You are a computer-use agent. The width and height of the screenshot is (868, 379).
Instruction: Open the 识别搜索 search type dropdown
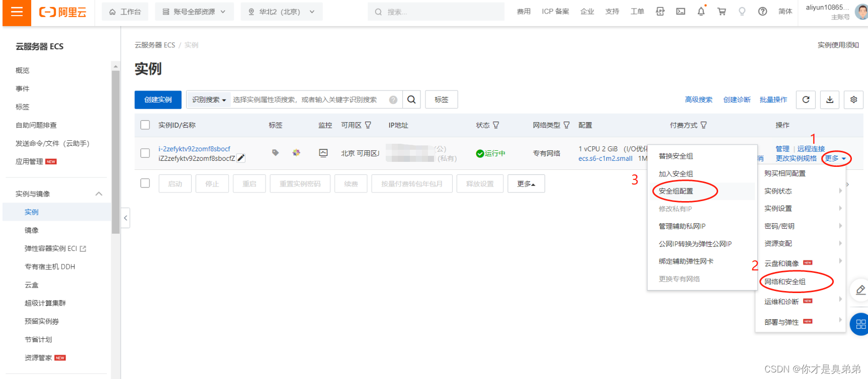coord(209,100)
